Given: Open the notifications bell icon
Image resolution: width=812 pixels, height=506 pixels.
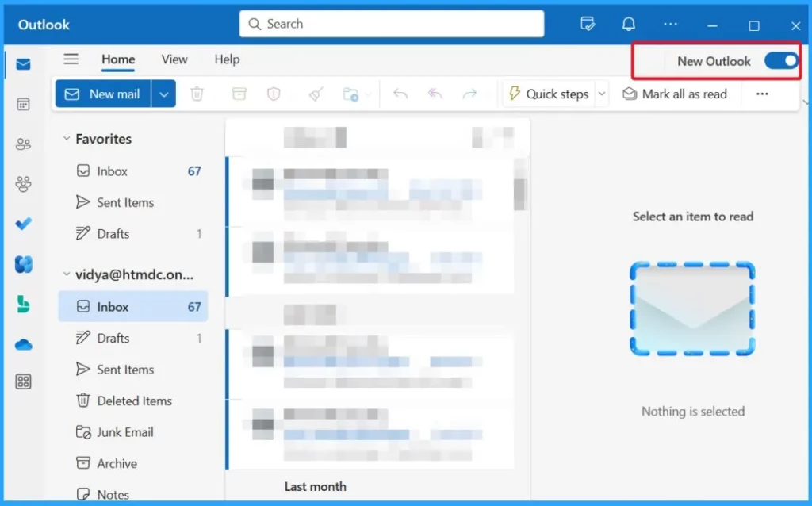Looking at the screenshot, I should 629,24.
